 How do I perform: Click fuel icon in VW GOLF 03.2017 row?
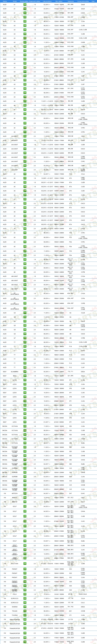pos(25,541)
